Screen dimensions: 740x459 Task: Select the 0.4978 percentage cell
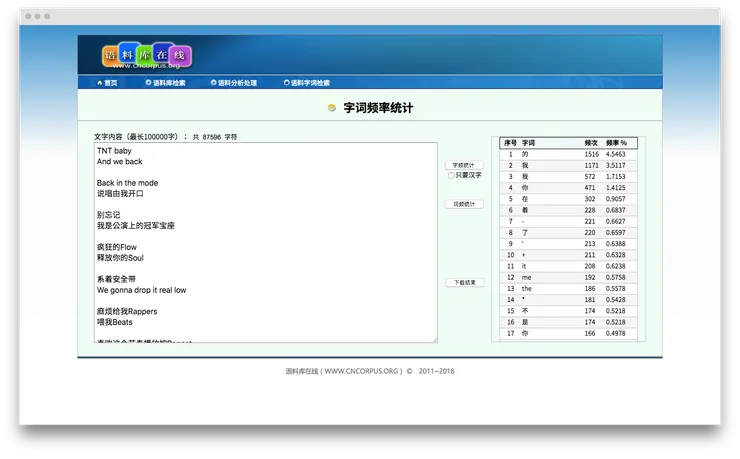(x=615, y=334)
